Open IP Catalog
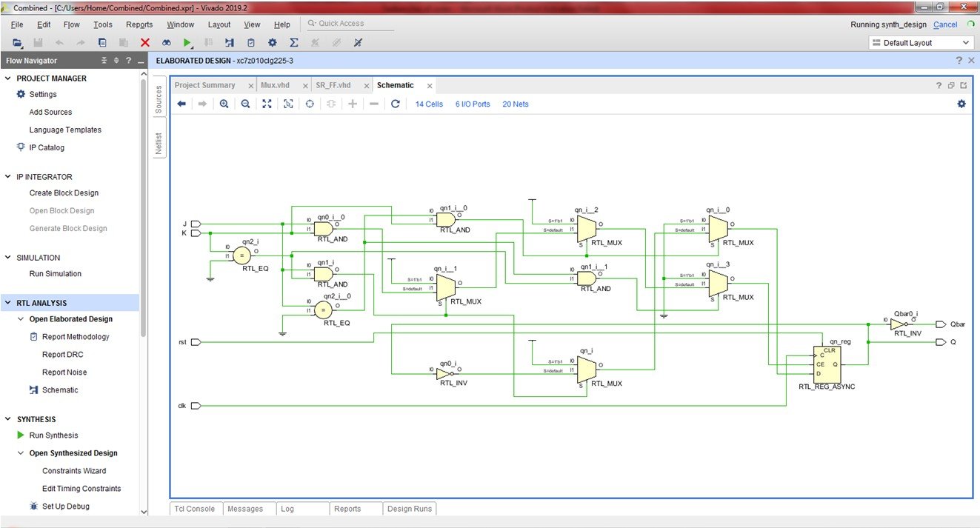This screenshot has width=980, height=528. point(47,147)
